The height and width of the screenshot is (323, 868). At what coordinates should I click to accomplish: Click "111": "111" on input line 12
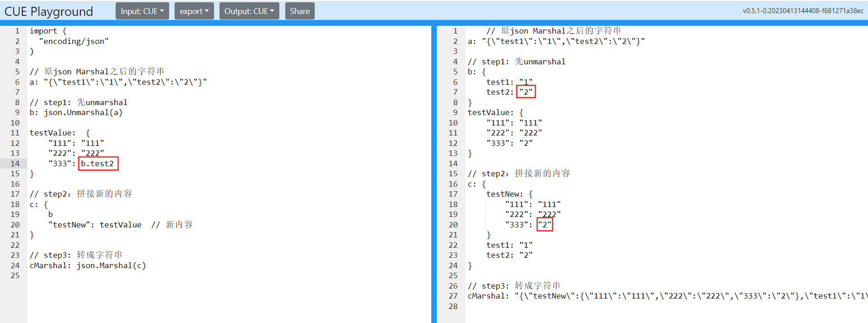[x=76, y=143]
